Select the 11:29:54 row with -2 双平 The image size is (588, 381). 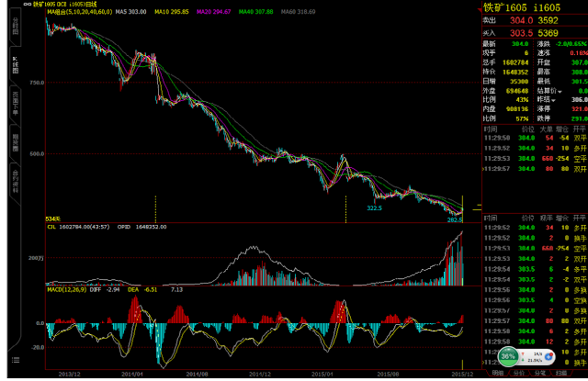535,279
